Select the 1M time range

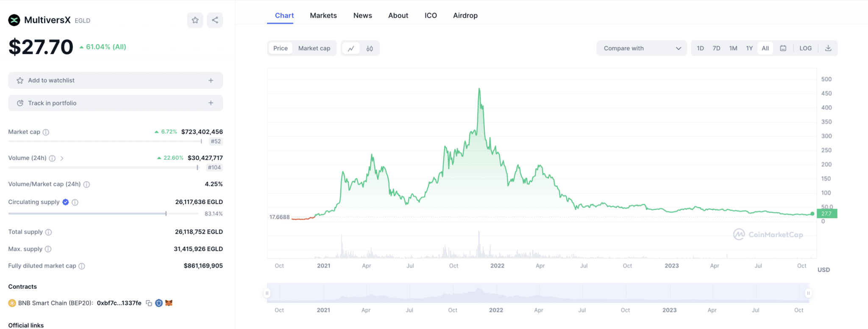(x=733, y=48)
